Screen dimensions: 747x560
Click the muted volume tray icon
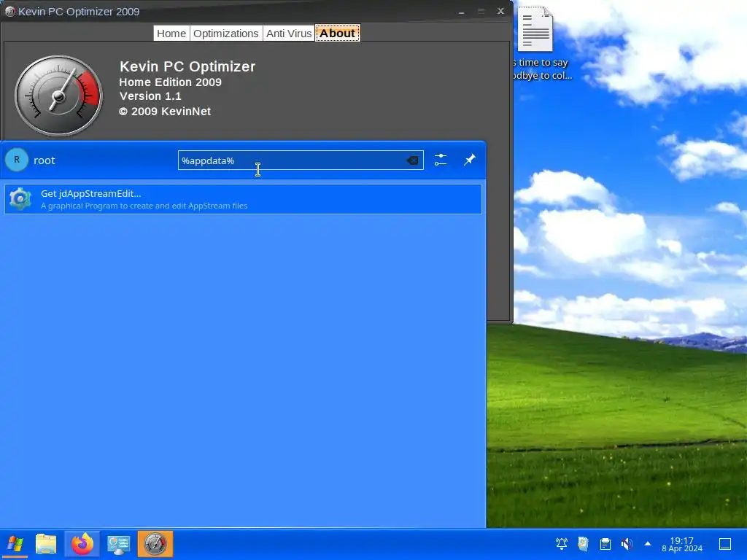(627, 543)
